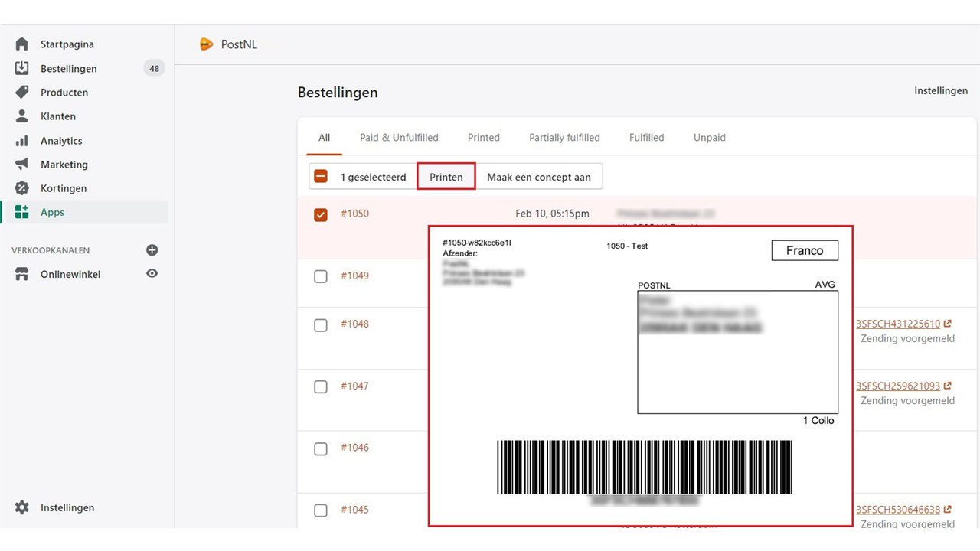Click the Marketing megaphone icon

pos(21,165)
